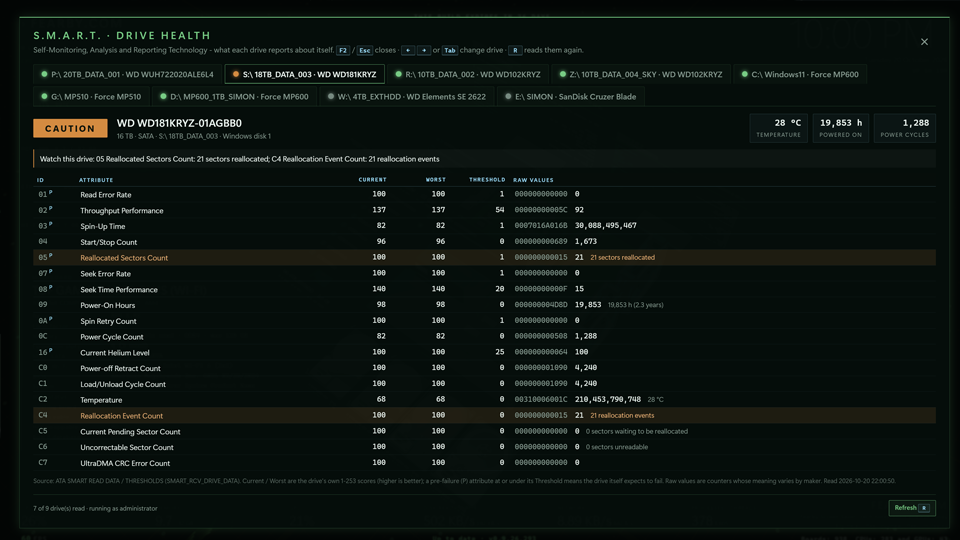This screenshot has height=540, width=960.
Task: Click the WORST column header
Action: coord(435,180)
